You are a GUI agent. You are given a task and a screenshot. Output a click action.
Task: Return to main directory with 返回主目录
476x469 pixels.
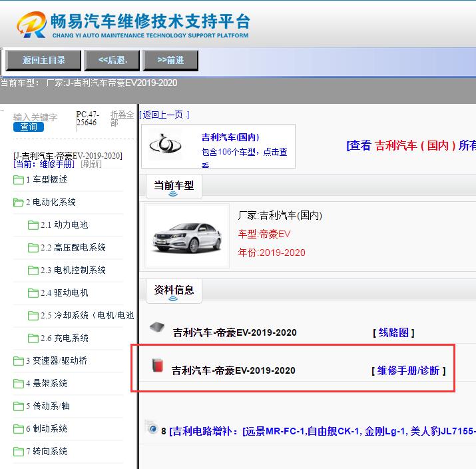(x=43, y=60)
